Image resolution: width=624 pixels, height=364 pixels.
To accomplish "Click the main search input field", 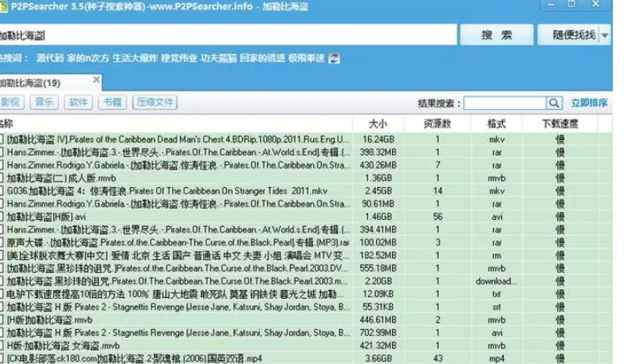I will click(x=228, y=35).
